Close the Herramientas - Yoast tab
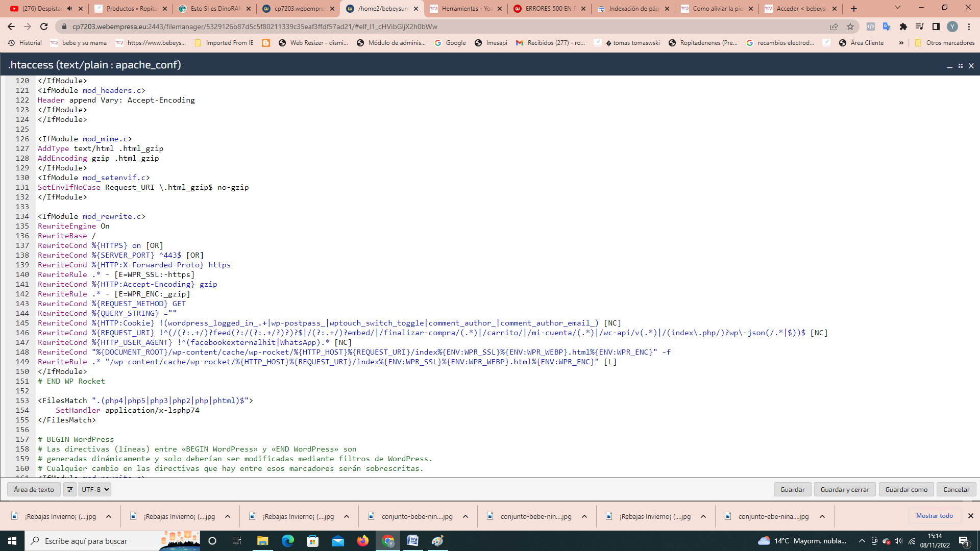Screen dimensions: 980x551 pos(500,9)
